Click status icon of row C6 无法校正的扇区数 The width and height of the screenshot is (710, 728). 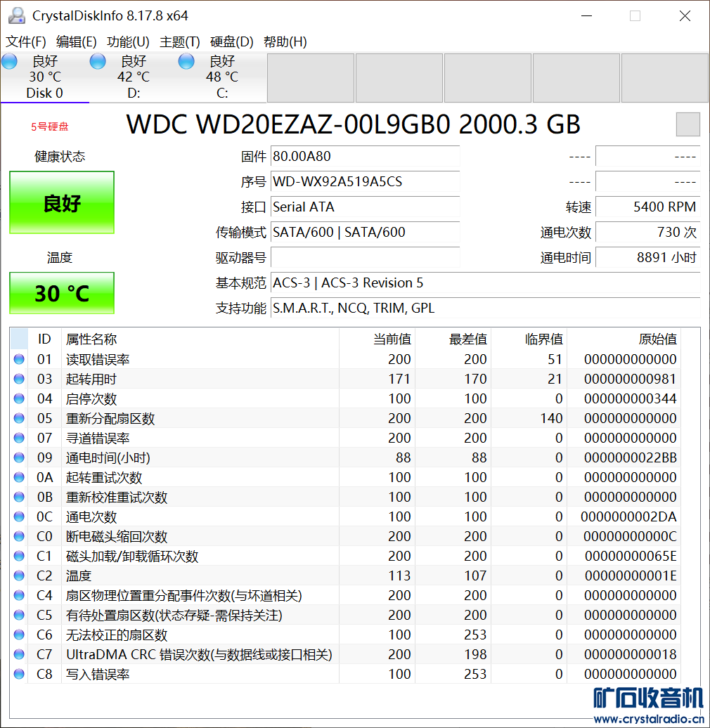pyautogui.click(x=19, y=635)
